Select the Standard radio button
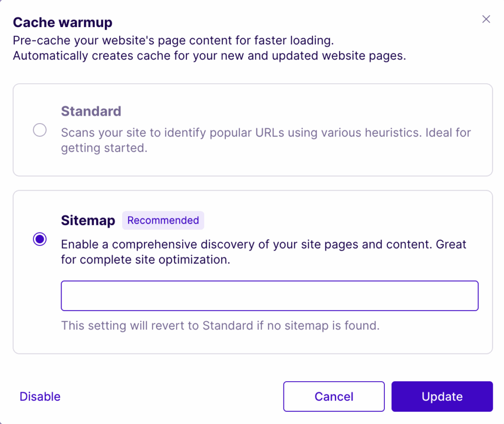The image size is (504, 424). tap(39, 130)
